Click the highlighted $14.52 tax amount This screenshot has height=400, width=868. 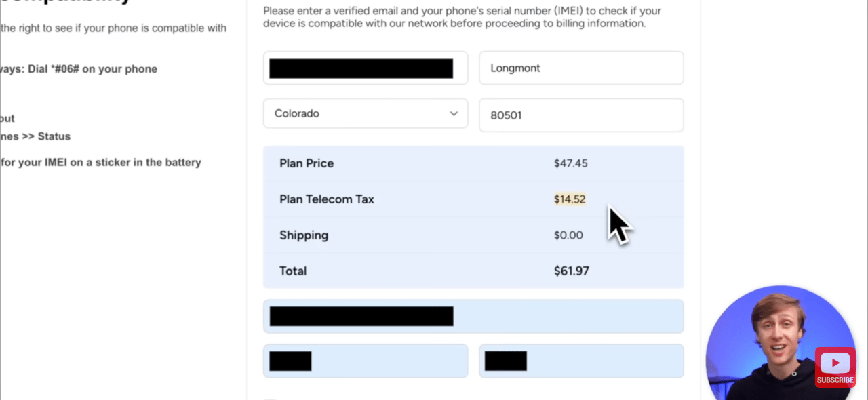tap(570, 199)
